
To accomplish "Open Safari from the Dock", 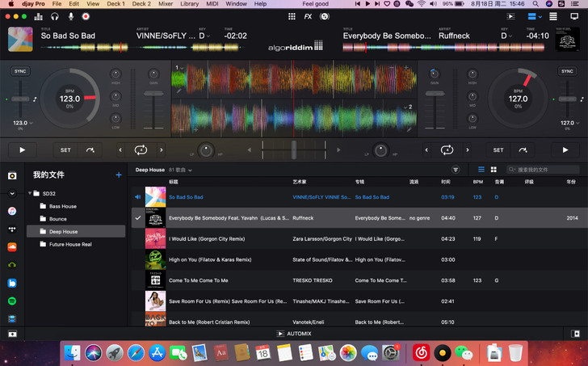I will click(x=136, y=353).
